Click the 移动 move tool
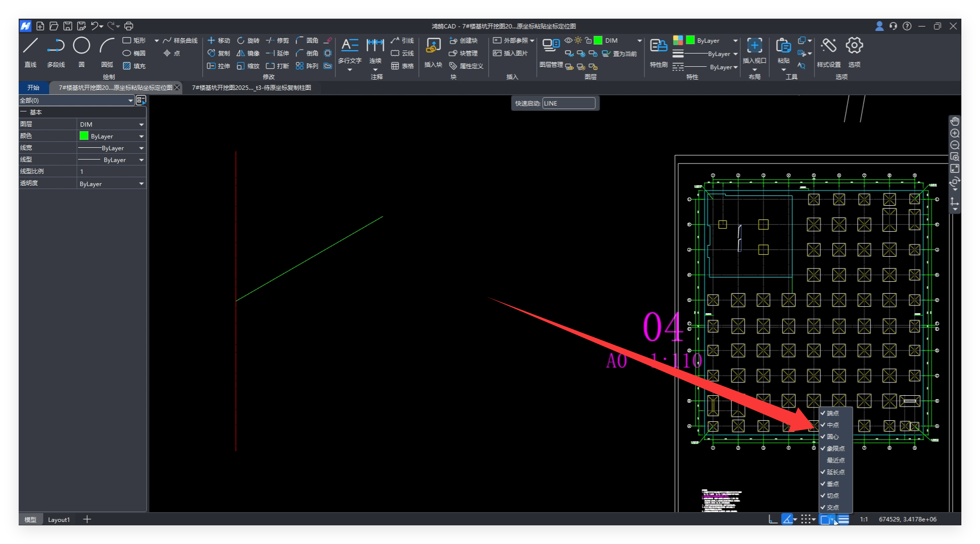The width and height of the screenshot is (980, 544). [219, 40]
